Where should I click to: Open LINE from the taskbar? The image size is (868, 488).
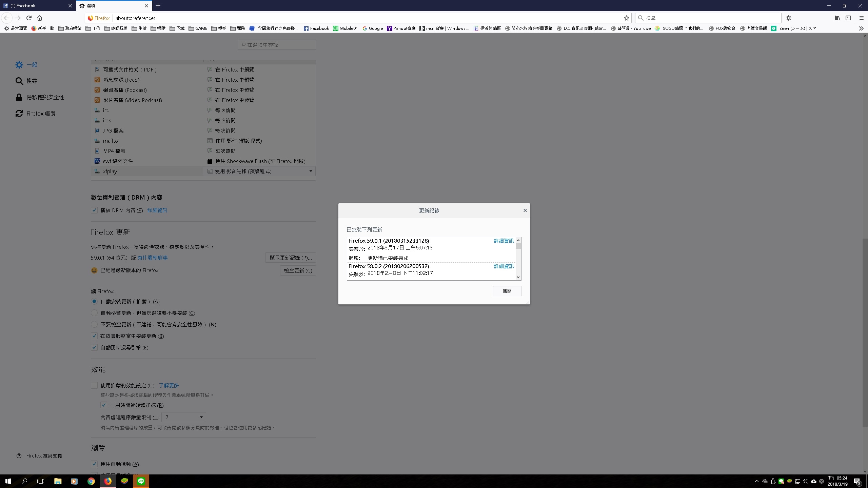click(141, 481)
